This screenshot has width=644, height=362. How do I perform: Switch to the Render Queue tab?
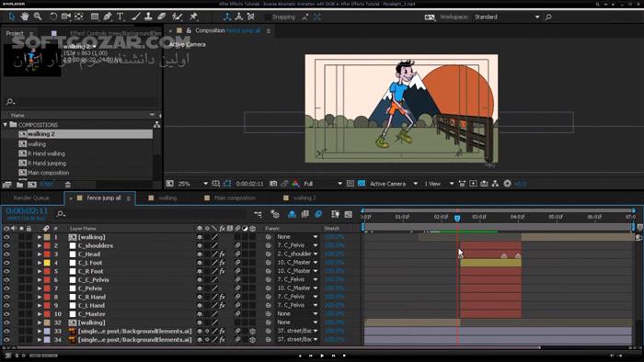[31, 198]
